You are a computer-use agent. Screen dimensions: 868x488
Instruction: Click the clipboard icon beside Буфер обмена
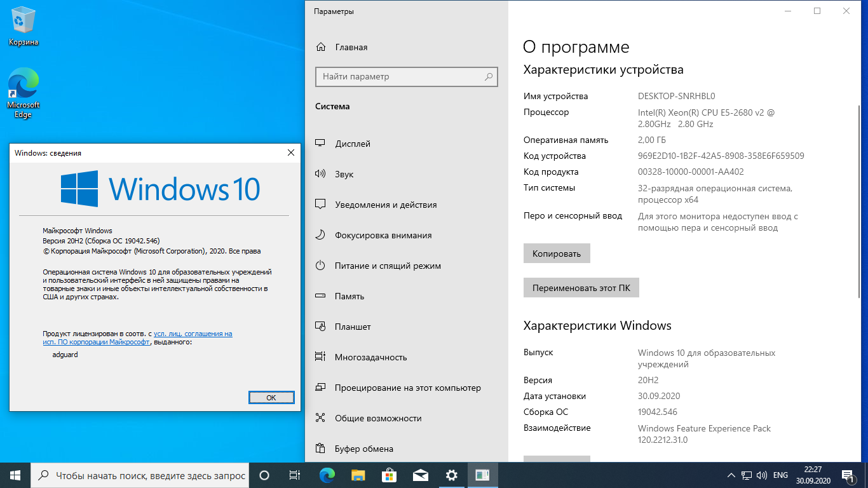point(321,449)
